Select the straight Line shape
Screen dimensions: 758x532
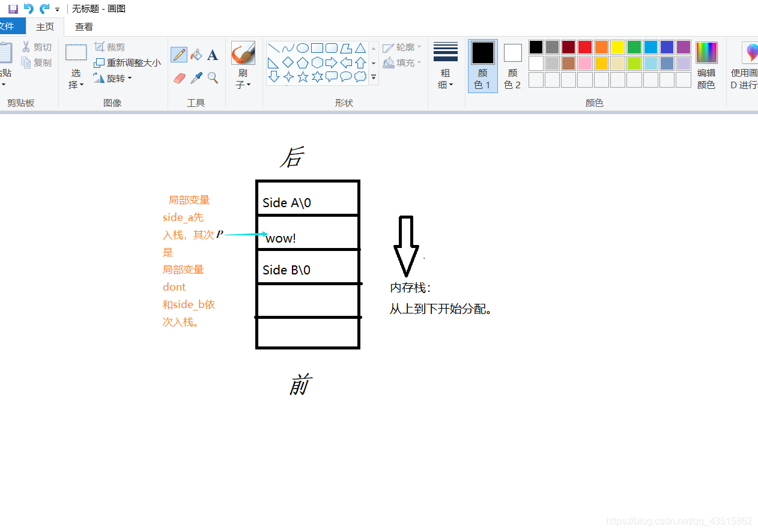coord(273,48)
